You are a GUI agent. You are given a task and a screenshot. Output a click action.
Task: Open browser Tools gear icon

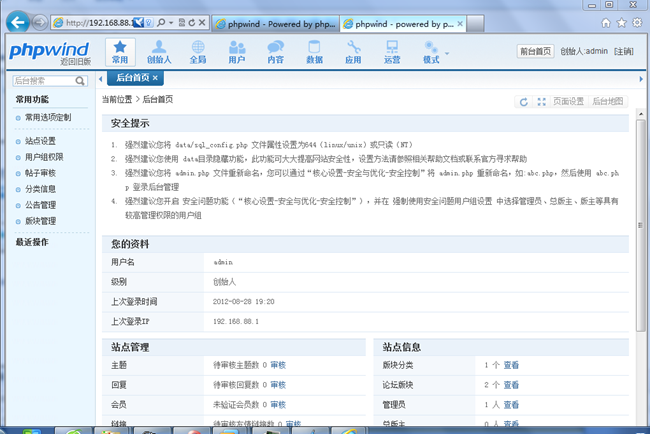637,23
